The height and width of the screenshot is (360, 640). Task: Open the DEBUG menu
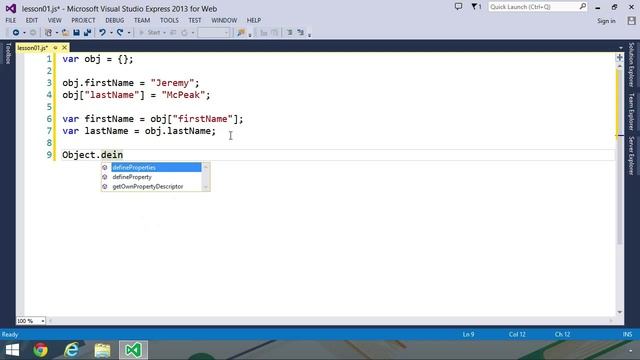click(x=115, y=20)
